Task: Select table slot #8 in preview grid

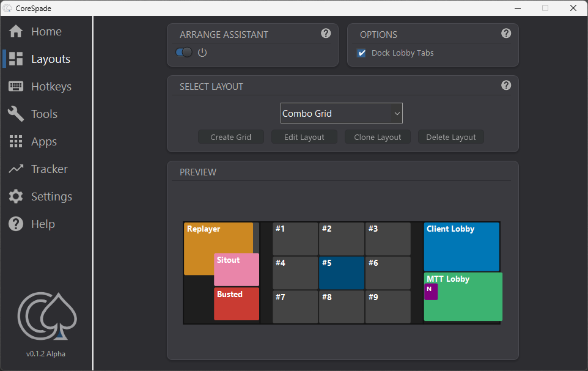Action: tap(342, 307)
